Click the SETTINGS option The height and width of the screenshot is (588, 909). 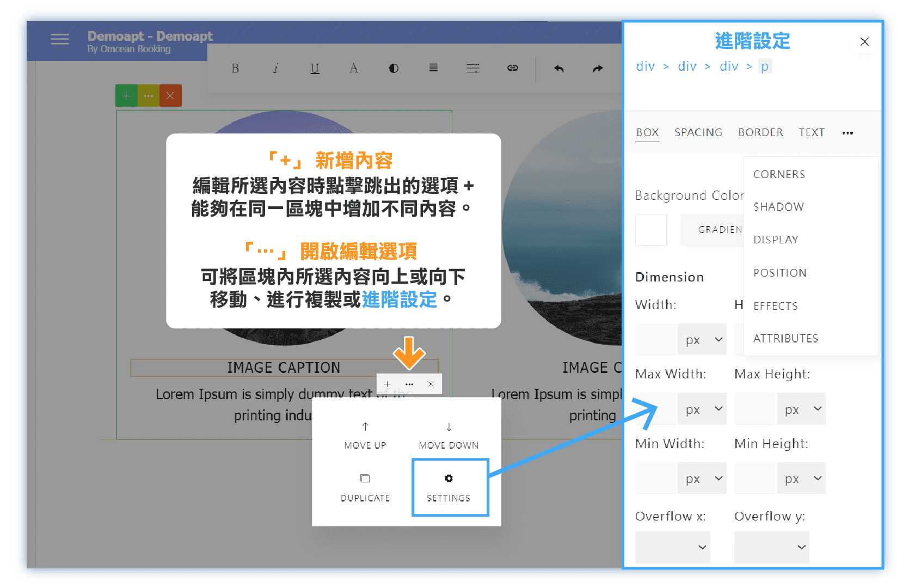(449, 487)
